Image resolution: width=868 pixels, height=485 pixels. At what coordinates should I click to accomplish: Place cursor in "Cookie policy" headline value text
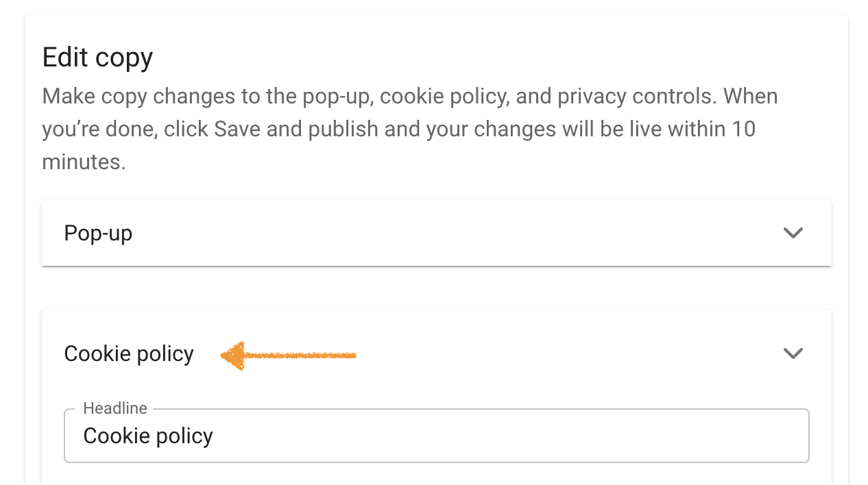(148, 436)
